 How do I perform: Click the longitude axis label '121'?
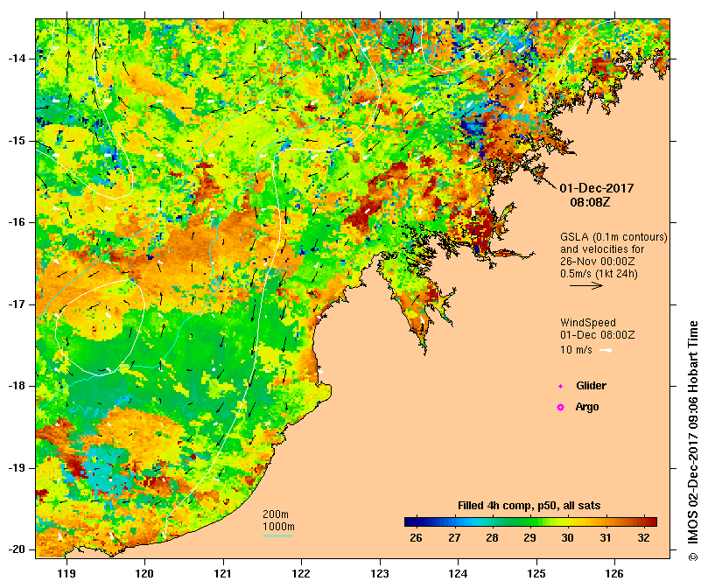(223, 573)
